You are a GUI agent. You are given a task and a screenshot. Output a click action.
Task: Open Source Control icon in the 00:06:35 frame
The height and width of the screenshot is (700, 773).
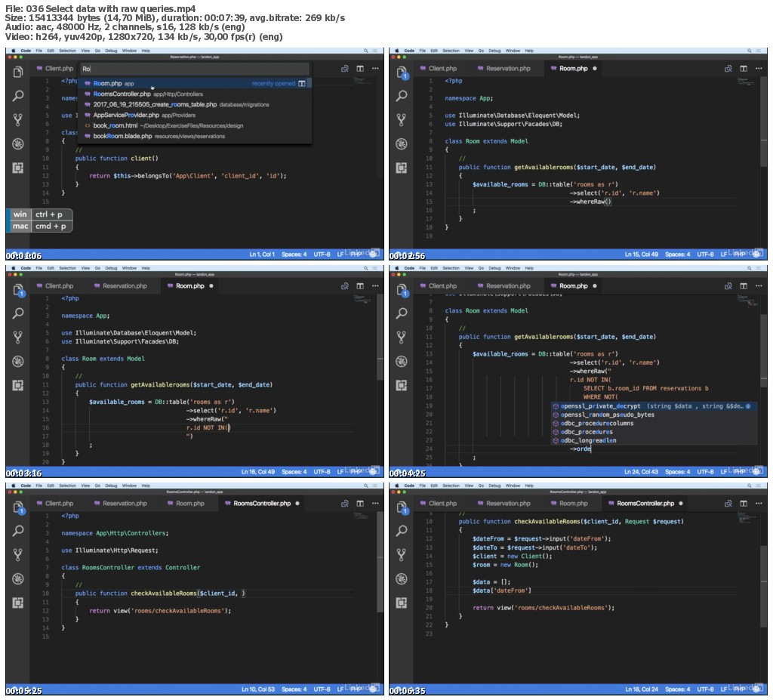click(402, 554)
